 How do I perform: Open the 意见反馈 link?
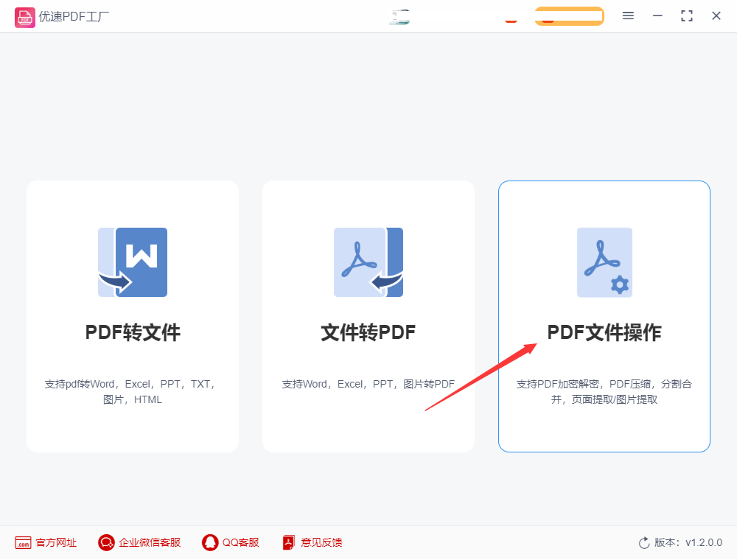point(321,542)
